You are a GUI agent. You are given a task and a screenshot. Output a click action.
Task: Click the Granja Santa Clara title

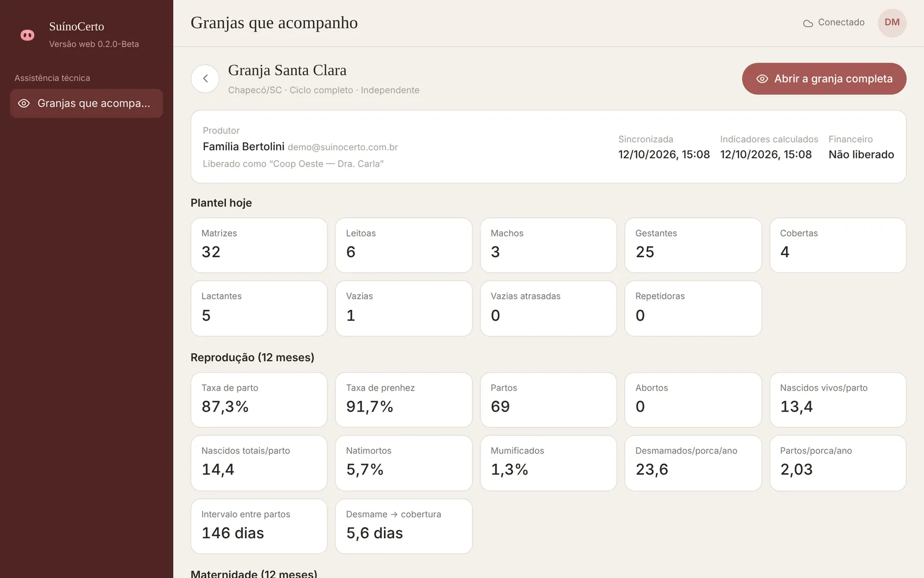(x=287, y=71)
